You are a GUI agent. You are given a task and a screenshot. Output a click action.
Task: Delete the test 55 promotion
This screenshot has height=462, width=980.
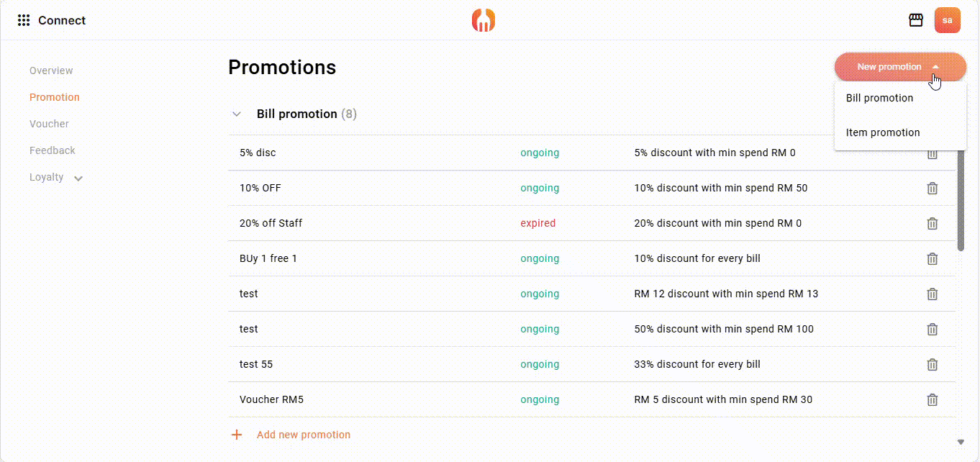click(x=933, y=365)
